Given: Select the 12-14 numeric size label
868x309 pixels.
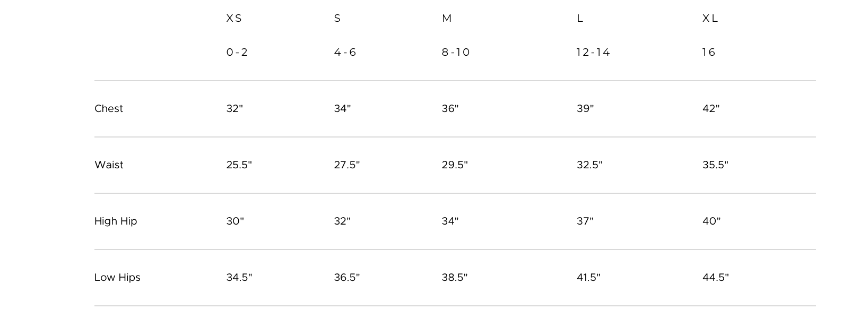Looking at the screenshot, I should point(594,53).
